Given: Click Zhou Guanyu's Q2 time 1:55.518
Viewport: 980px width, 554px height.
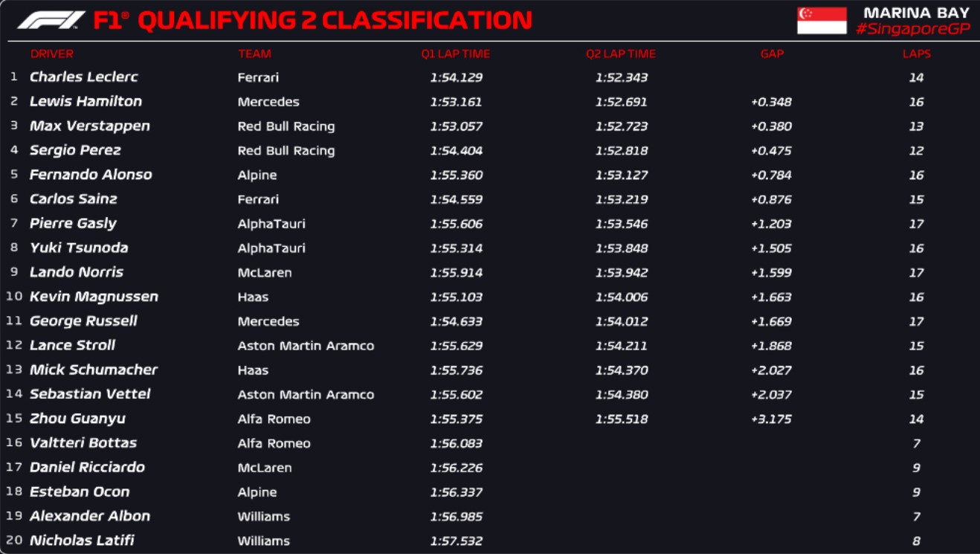Looking at the screenshot, I should click(x=621, y=419).
